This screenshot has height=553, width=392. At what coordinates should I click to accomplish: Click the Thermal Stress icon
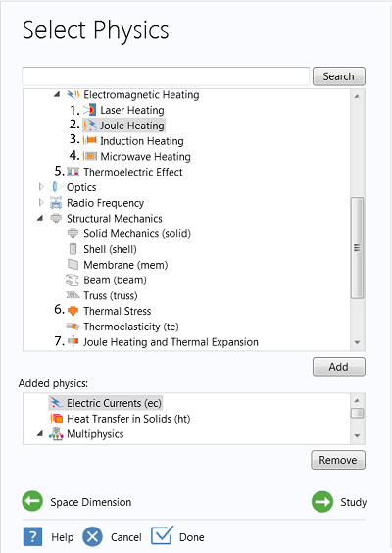73,311
